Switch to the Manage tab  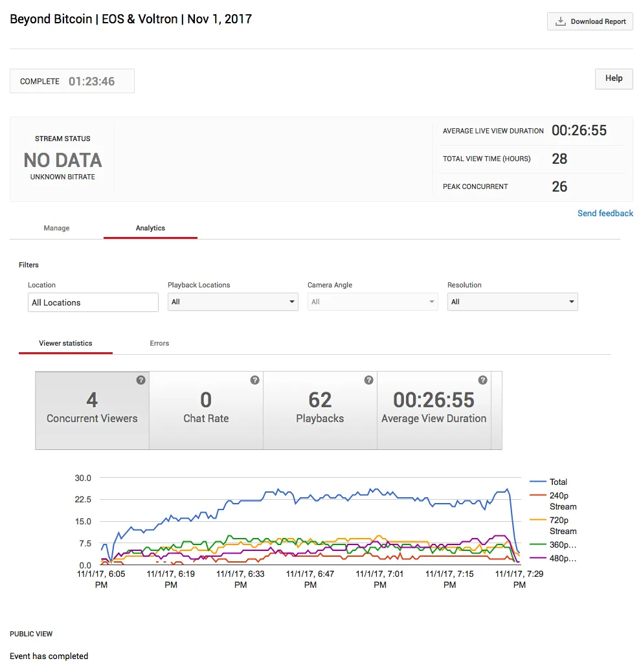56,228
